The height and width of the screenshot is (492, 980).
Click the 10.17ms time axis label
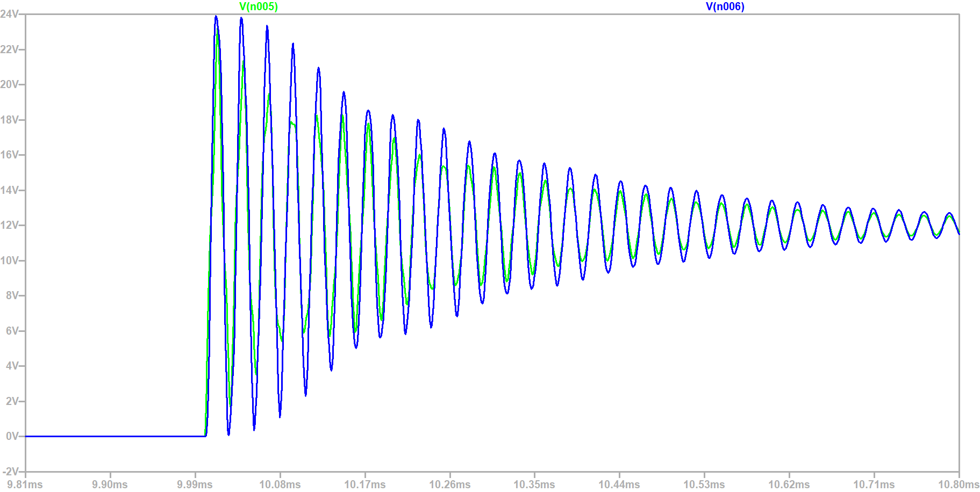pyautogui.click(x=365, y=484)
